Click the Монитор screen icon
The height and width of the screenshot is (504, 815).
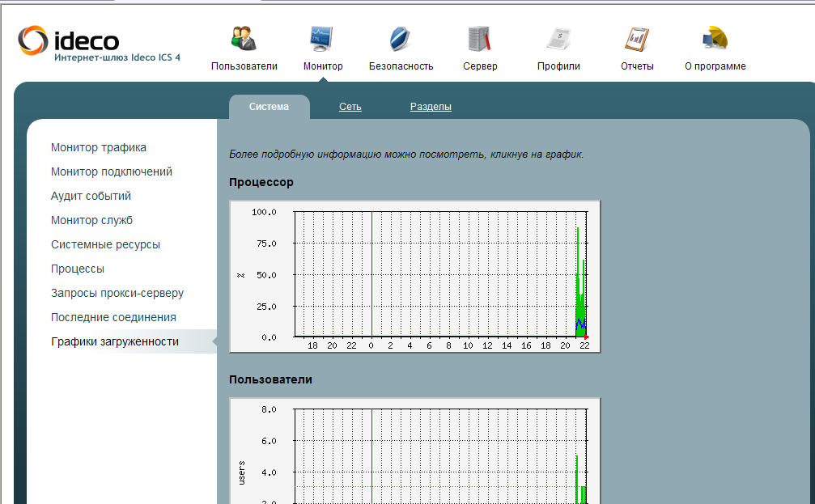(322, 39)
